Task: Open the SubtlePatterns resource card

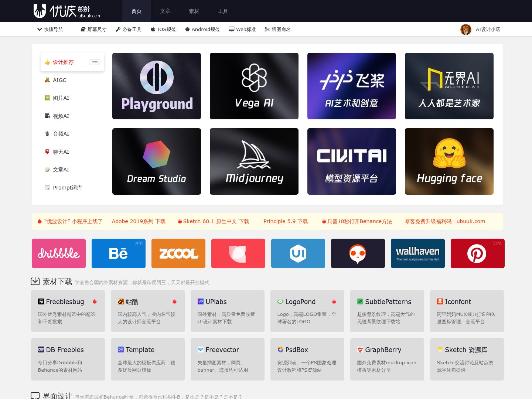Action: [387, 311]
